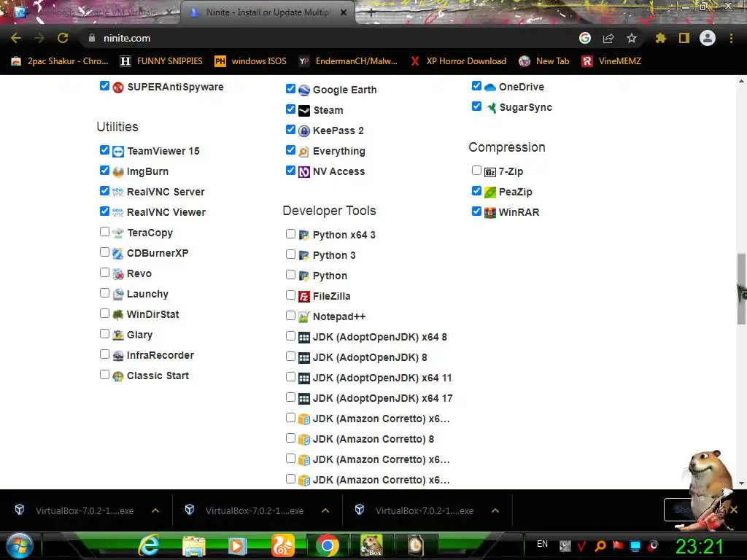Uncheck the Everything checkbox
The width and height of the screenshot is (747, 560).
point(290,150)
